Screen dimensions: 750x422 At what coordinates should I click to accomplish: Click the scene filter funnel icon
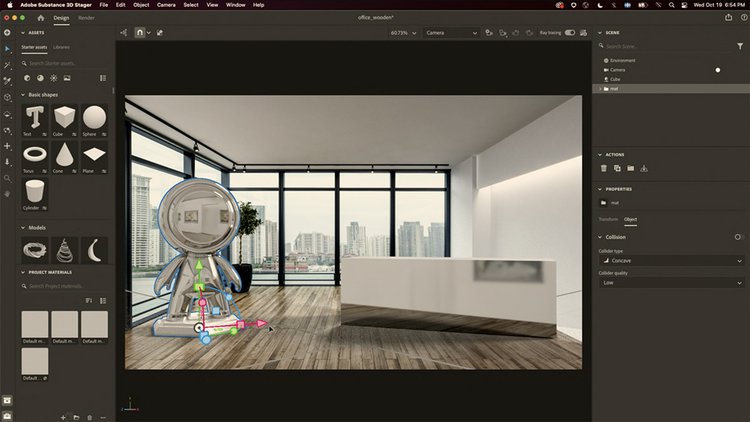pyautogui.click(x=739, y=46)
